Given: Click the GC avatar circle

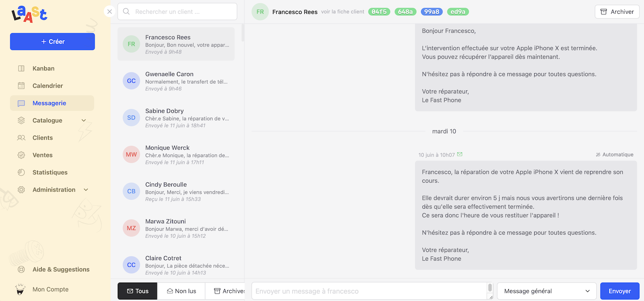Looking at the screenshot, I should tap(131, 81).
